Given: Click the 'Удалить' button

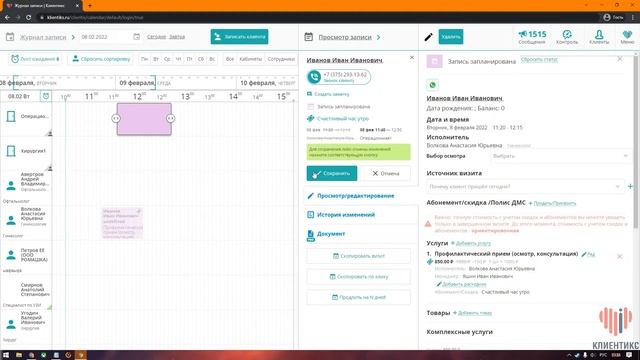Looking at the screenshot, I should (x=451, y=37).
